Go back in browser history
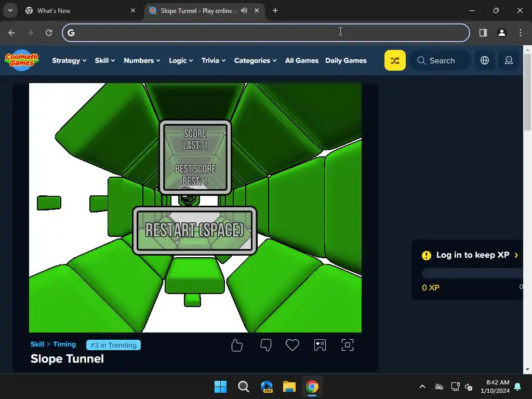The image size is (532, 399). pos(11,33)
